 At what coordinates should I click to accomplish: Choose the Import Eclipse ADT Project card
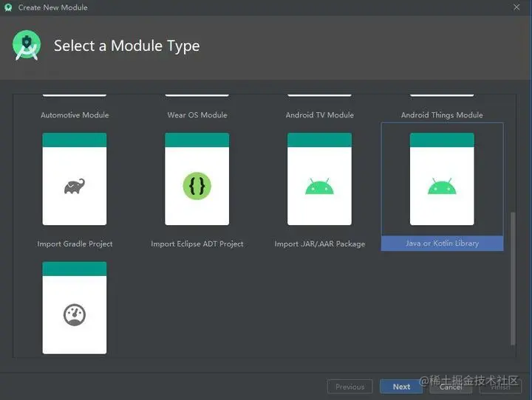197,179
